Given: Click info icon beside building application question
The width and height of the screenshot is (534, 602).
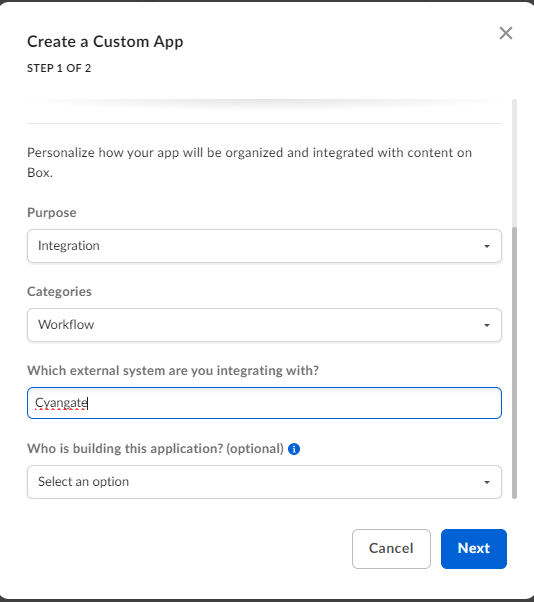Looking at the screenshot, I should click(294, 449).
